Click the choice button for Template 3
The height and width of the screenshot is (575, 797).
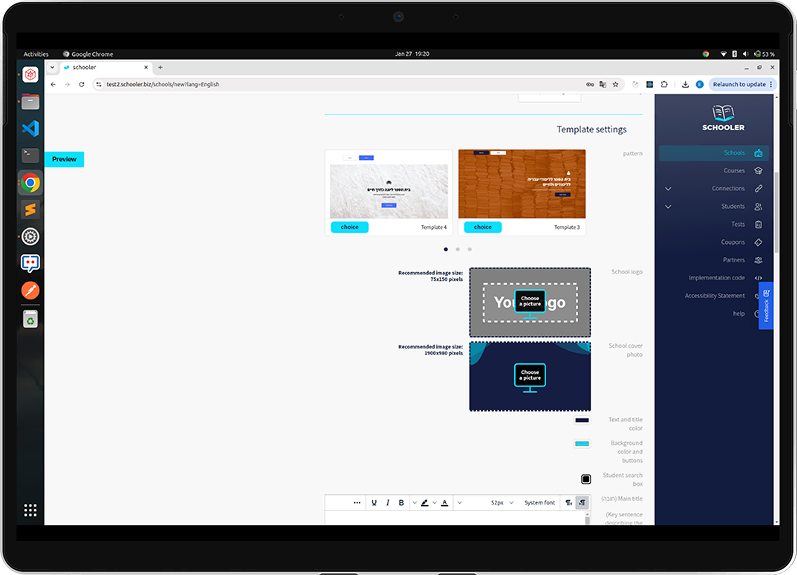(x=482, y=227)
